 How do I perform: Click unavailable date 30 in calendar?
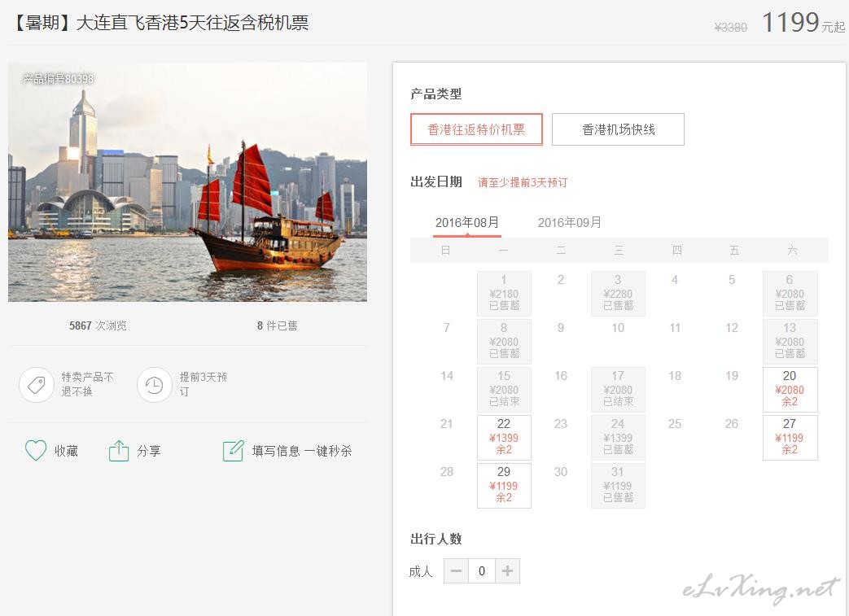pos(561,472)
